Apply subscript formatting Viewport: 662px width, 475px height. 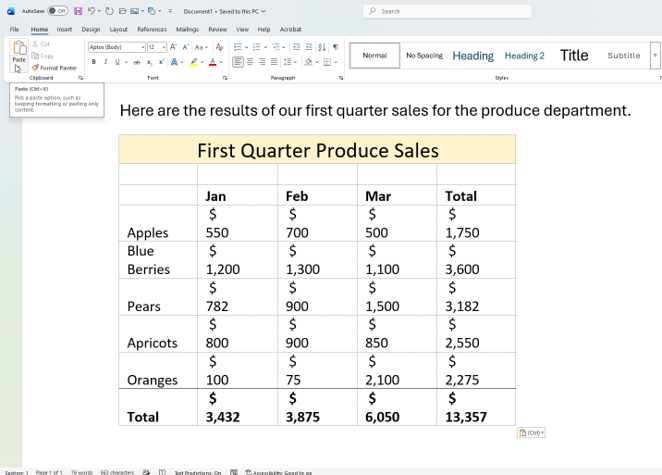(x=149, y=62)
